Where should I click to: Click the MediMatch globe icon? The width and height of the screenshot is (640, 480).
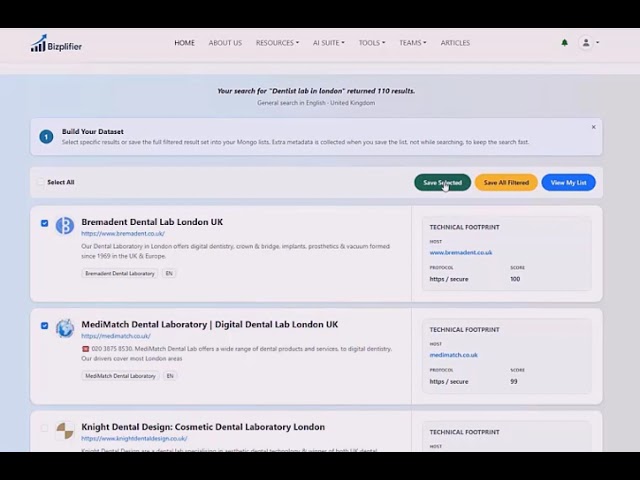click(65, 328)
